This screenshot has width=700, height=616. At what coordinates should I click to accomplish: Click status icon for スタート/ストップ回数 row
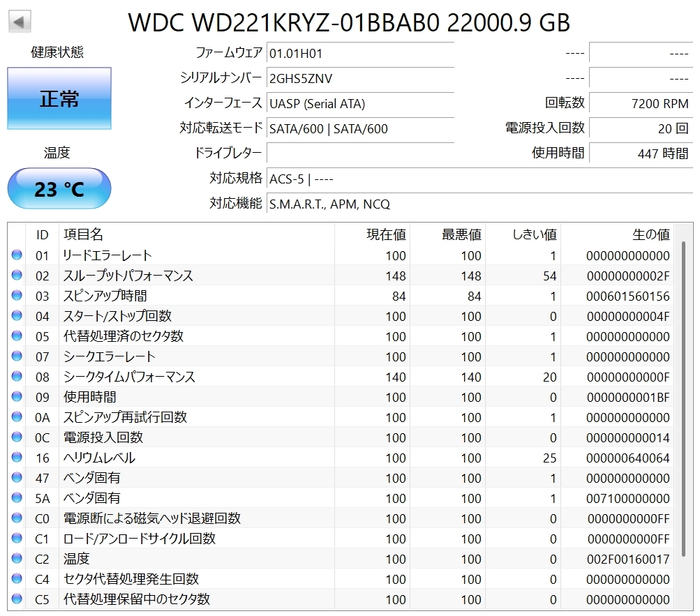click(x=17, y=315)
